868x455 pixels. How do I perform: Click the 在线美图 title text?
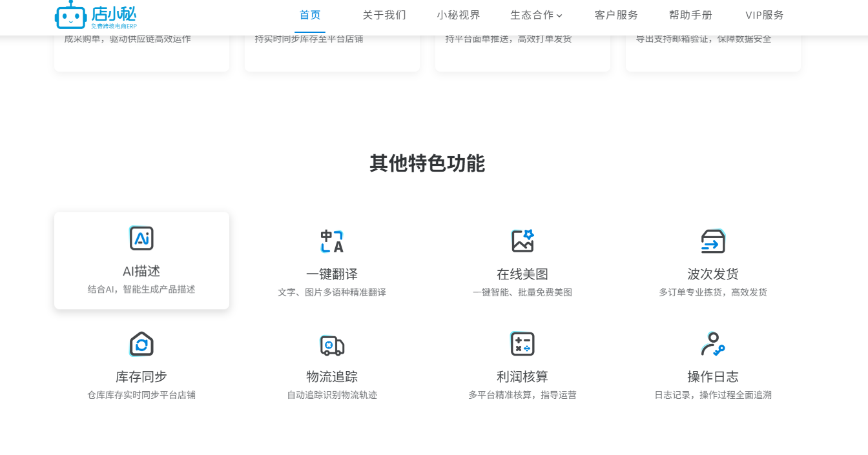[x=522, y=274]
